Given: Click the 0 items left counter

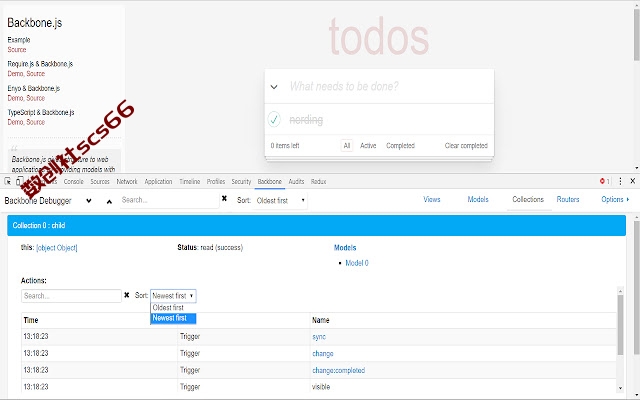Looking at the screenshot, I should [x=285, y=145].
